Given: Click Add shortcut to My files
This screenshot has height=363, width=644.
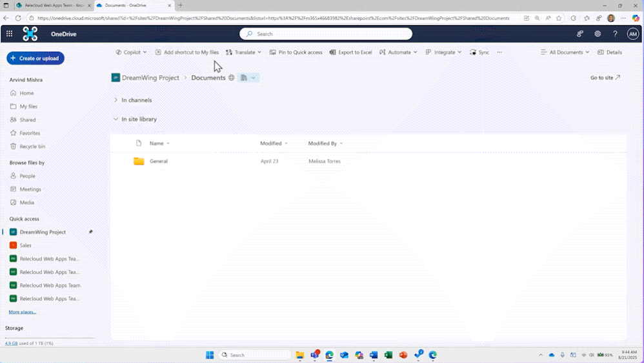Looking at the screenshot, I should point(187,52).
